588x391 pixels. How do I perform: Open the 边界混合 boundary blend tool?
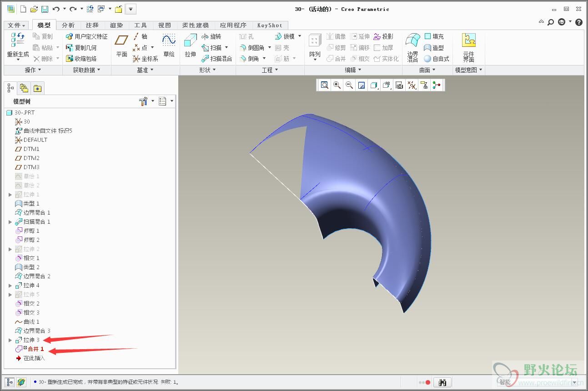pos(412,47)
